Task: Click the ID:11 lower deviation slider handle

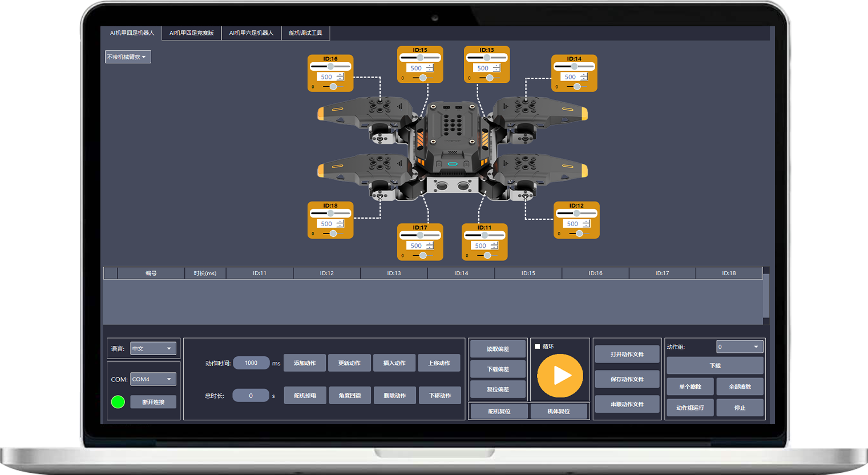Action: pos(487,255)
